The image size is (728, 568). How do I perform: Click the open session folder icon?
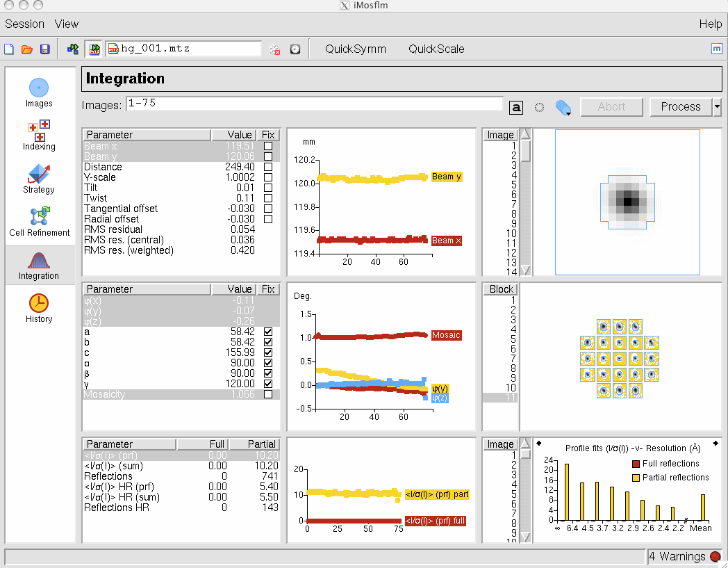click(27, 49)
